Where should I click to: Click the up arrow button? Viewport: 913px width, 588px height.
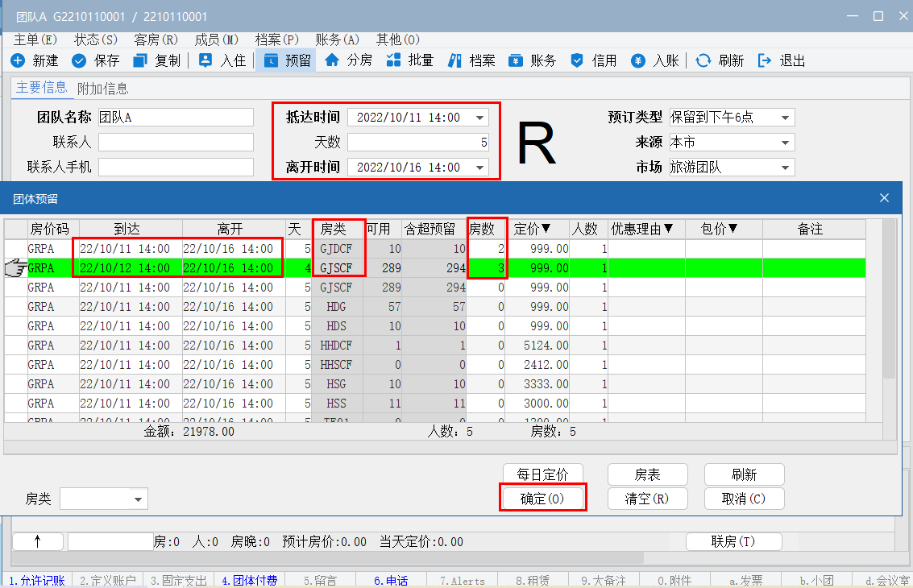point(38,541)
